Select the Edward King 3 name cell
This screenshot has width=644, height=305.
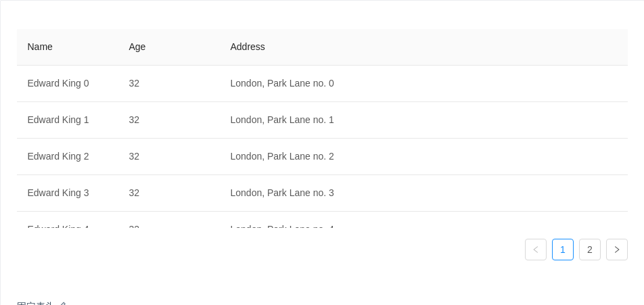pos(58,193)
